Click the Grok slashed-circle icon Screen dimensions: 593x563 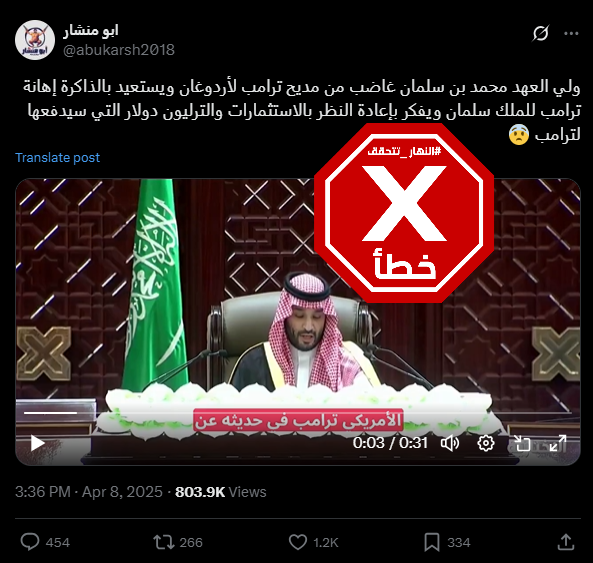540,33
